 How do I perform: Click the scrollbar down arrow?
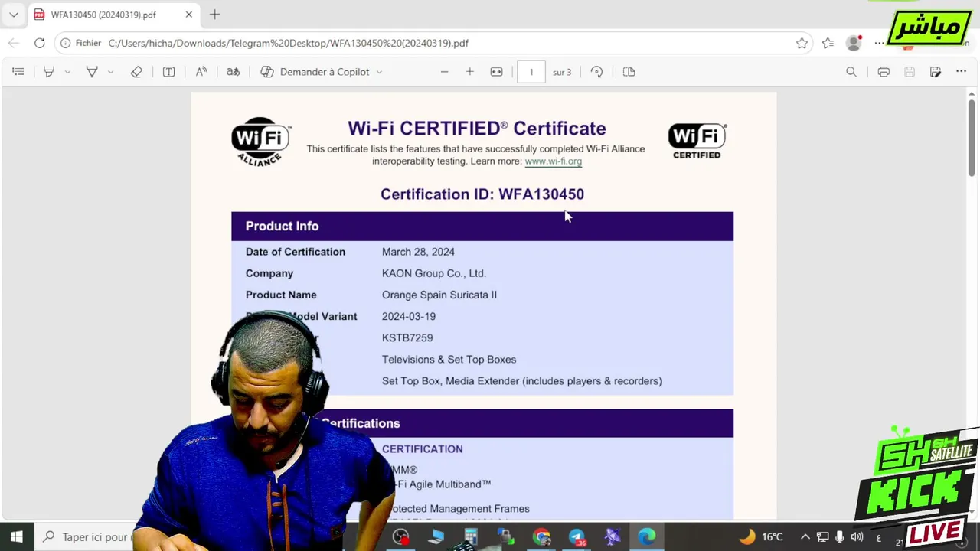pyautogui.click(x=972, y=511)
